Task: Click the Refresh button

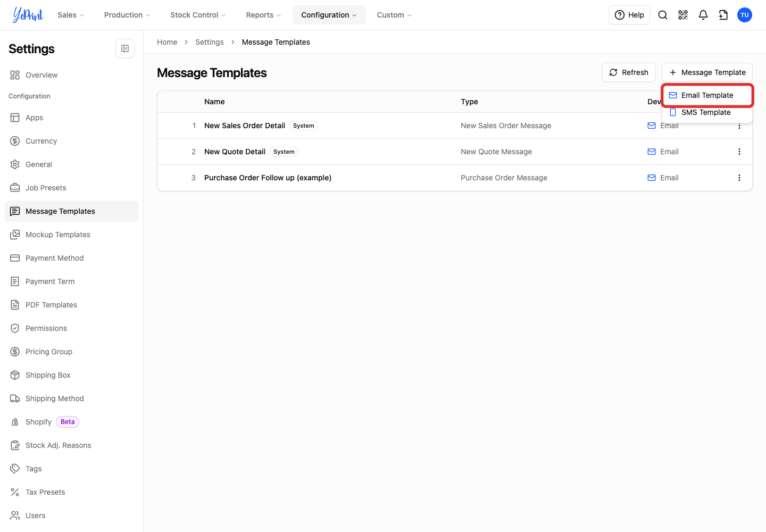Action: 629,72
